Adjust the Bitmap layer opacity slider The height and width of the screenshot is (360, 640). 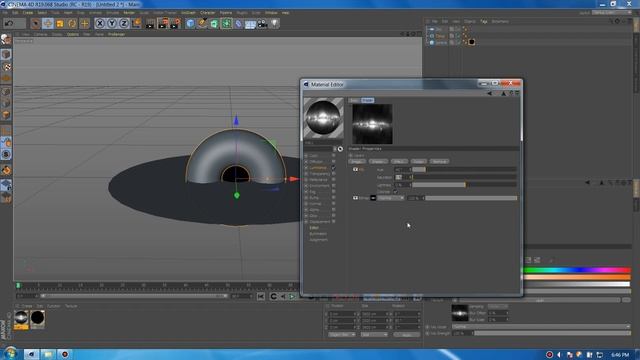tap(471, 198)
